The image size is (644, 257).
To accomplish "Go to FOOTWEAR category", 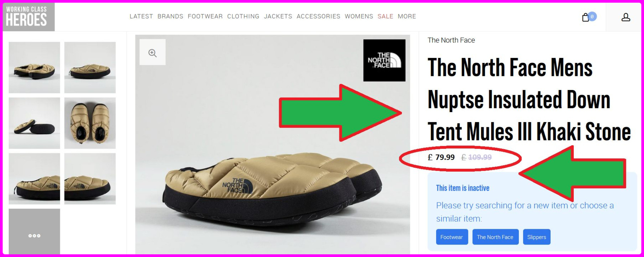I will (205, 16).
